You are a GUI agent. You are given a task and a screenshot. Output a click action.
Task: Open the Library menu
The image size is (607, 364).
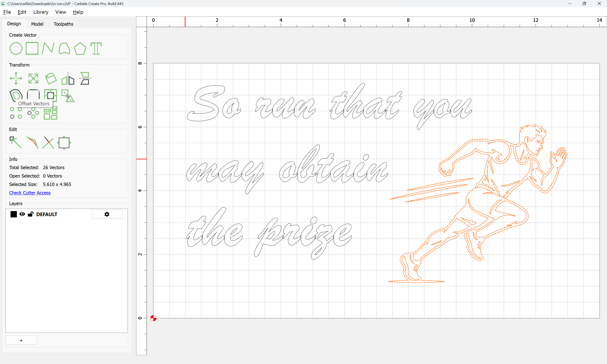41,12
